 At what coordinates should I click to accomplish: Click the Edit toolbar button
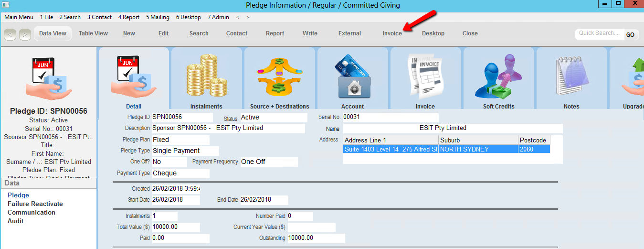[163, 33]
